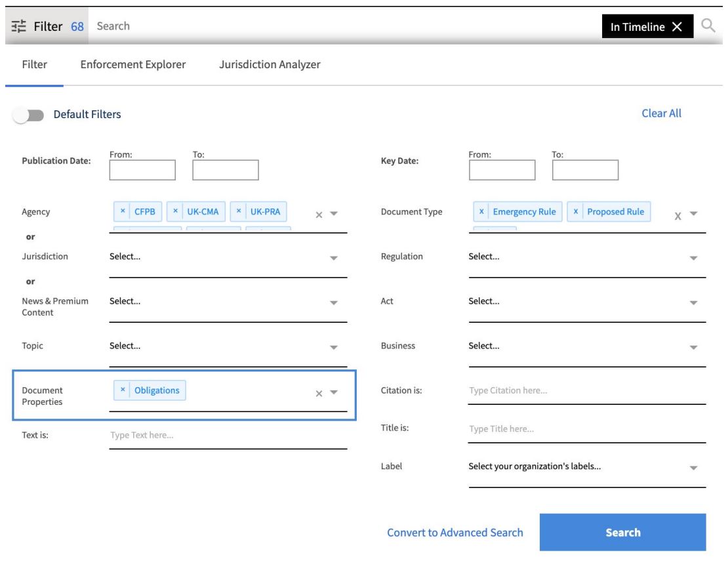Remove the UK-CMA agency tag
The width and height of the screenshot is (728, 561).
tap(176, 211)
